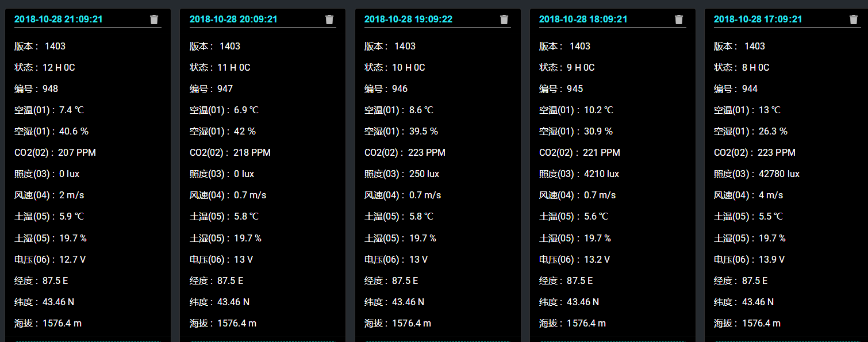Click the 42 % air humidity value
Viewport: 868px width, 342px height.
pos(244,131)
